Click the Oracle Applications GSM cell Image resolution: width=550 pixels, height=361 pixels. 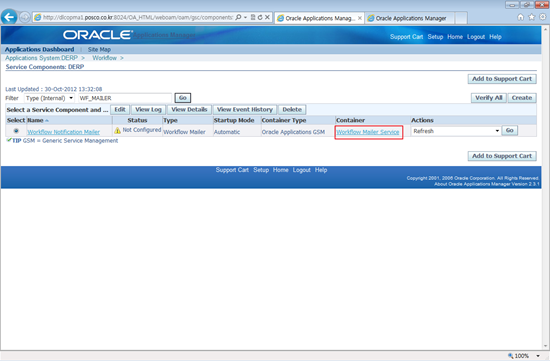[293, 132]
